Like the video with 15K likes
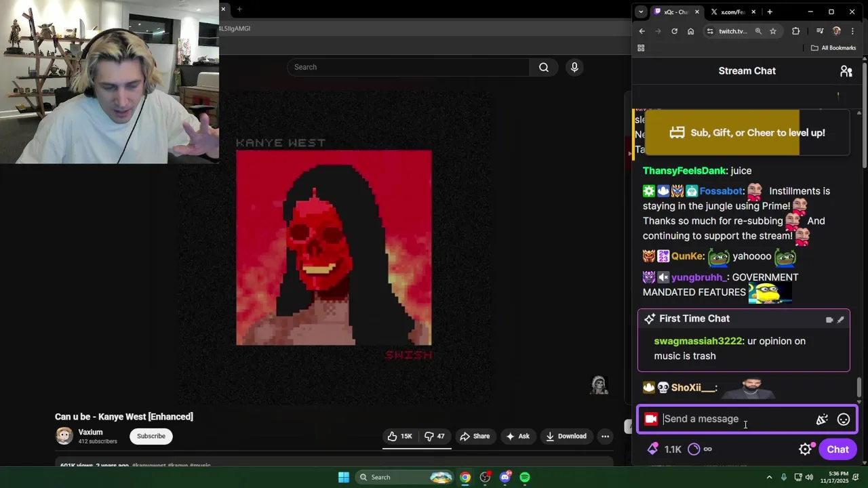Image resolution: width=868 pixels, height=488 pixels. pyautogui.click(x=400, y=436)
